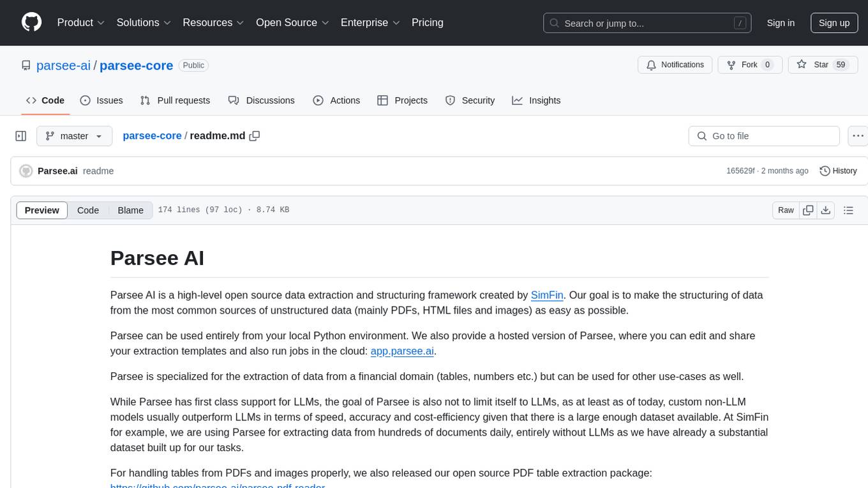Image resolution: width=868 pixels, height=488 pixels.
Task: Open the outline list icon
Action: 848,210
